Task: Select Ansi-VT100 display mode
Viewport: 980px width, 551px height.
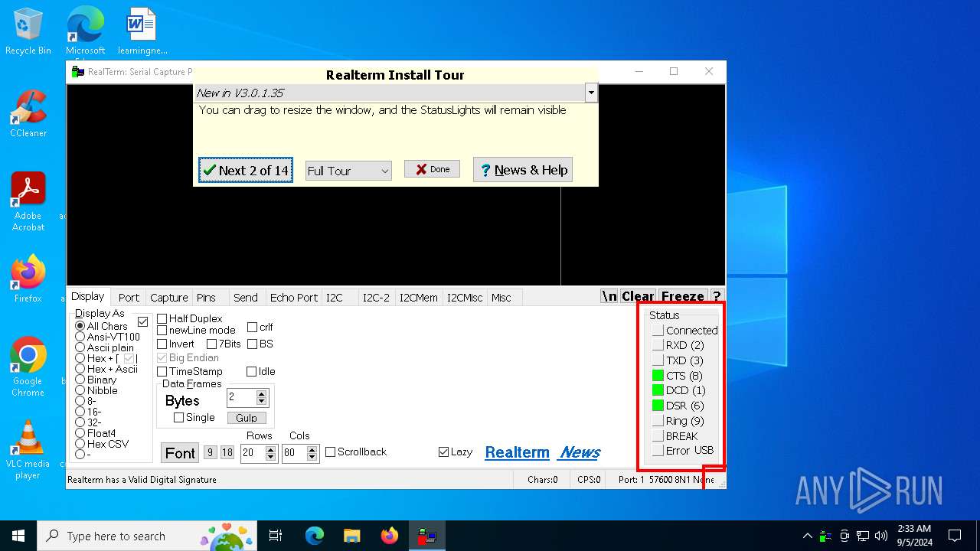Action: [80, 337]
